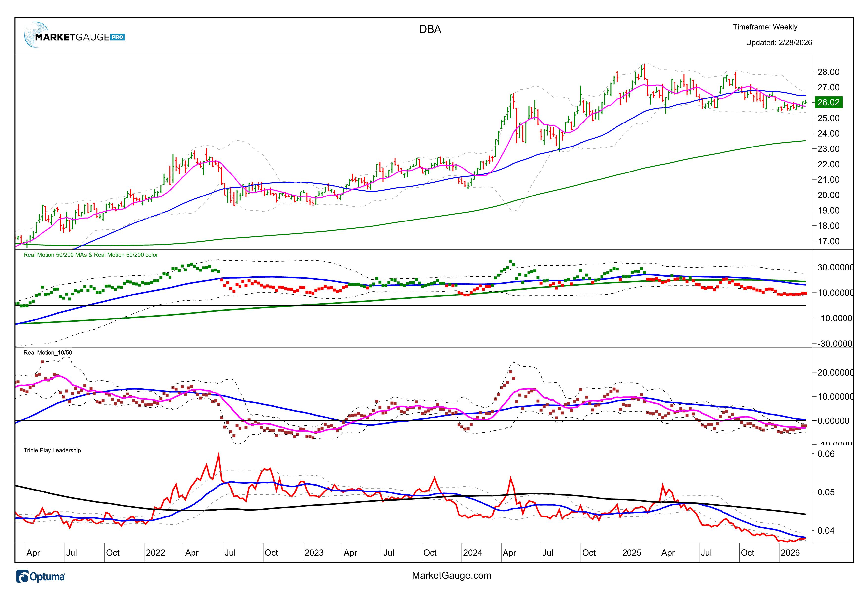Click the 17.00 price axis label
The width and height of the screenshot is (868, 614).
pos(828,241)
